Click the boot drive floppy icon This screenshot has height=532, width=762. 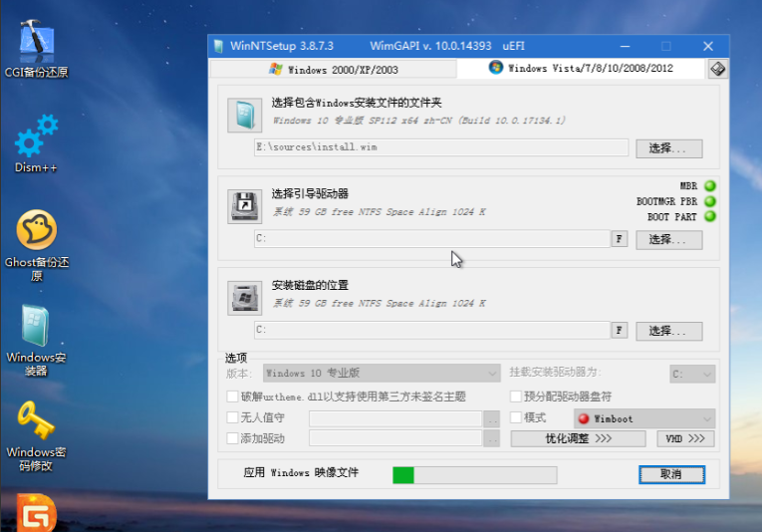244,206
